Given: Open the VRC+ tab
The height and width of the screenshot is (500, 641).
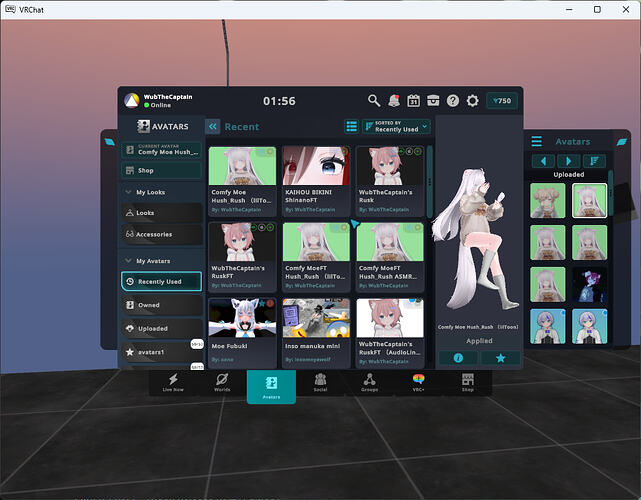Looking at the screenshot, I should click(x=419, y=382).
